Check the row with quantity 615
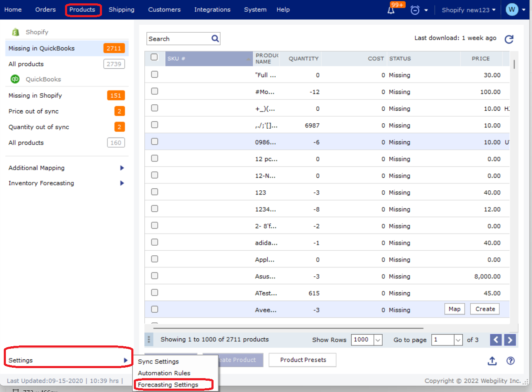 click(x=154, y=292)
